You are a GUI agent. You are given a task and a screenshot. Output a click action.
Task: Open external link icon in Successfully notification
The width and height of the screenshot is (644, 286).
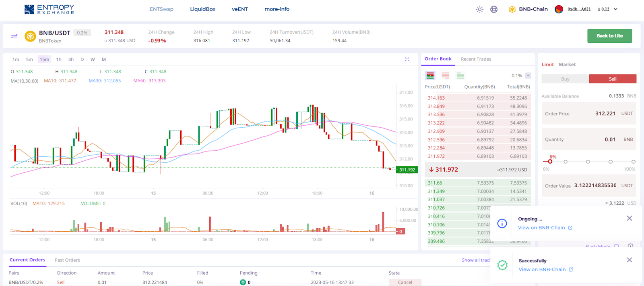tap(571, 270)
